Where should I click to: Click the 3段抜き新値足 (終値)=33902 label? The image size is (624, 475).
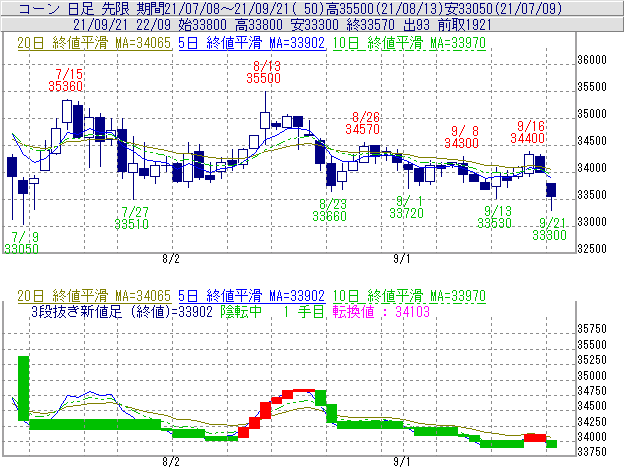click(x=122, y=311)
